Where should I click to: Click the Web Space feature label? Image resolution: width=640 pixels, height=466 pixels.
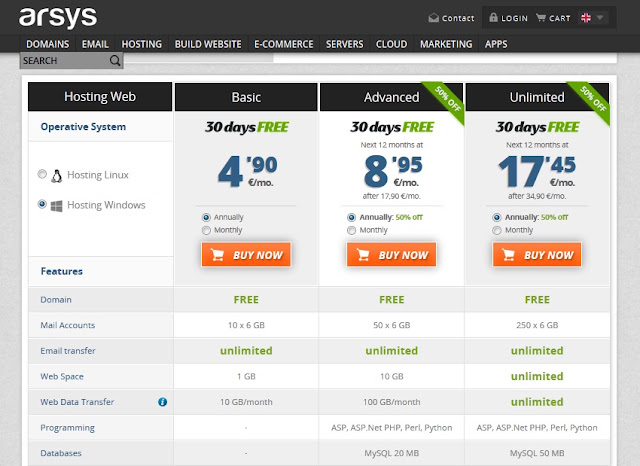point(62,376)
